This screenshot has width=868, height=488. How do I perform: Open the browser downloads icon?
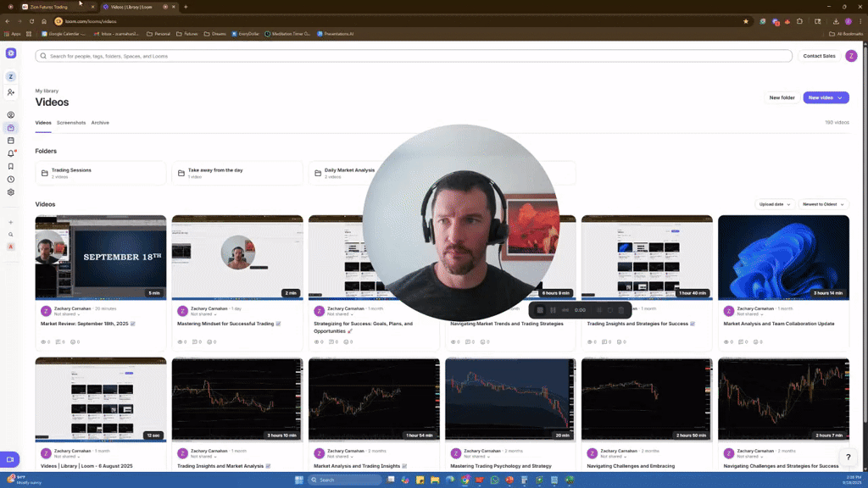click(836, 21)
